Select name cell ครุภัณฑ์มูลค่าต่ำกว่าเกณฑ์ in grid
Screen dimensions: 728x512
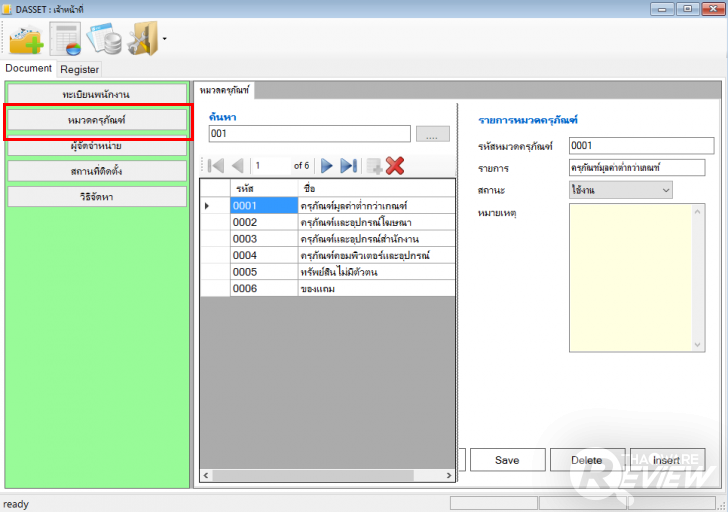coord(376,206)
